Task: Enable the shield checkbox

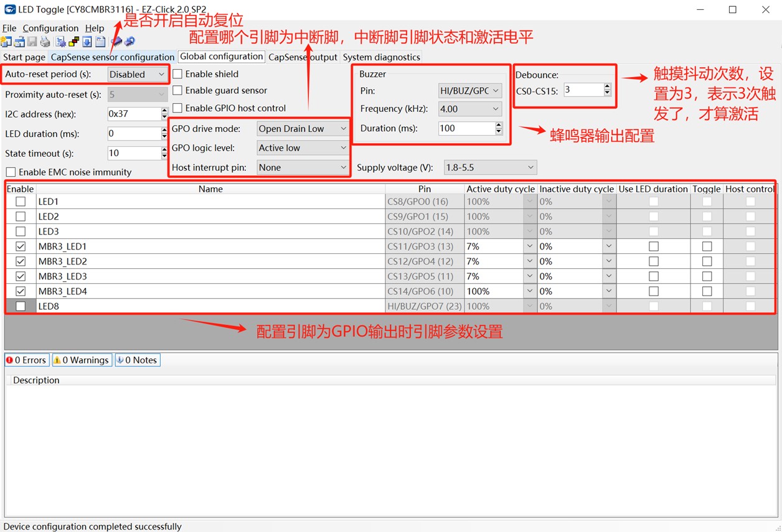Action: [177, 74]
